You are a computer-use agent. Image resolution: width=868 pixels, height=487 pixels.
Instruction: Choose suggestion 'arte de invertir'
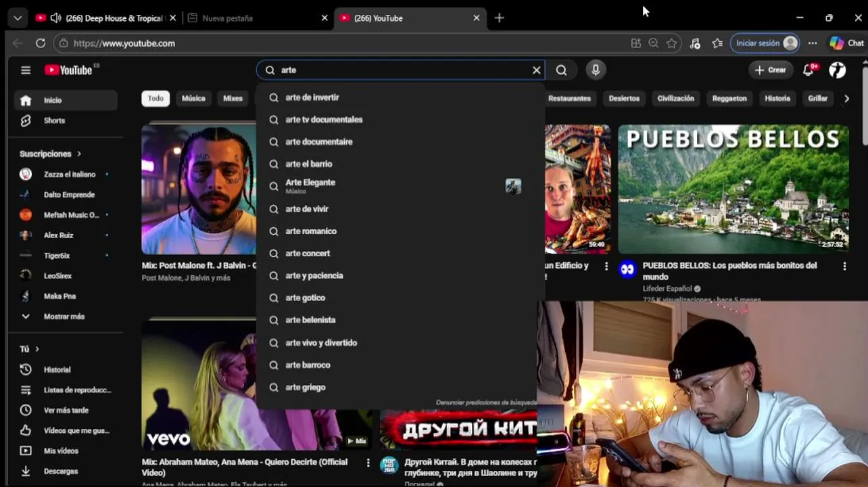tap(400, 97)
